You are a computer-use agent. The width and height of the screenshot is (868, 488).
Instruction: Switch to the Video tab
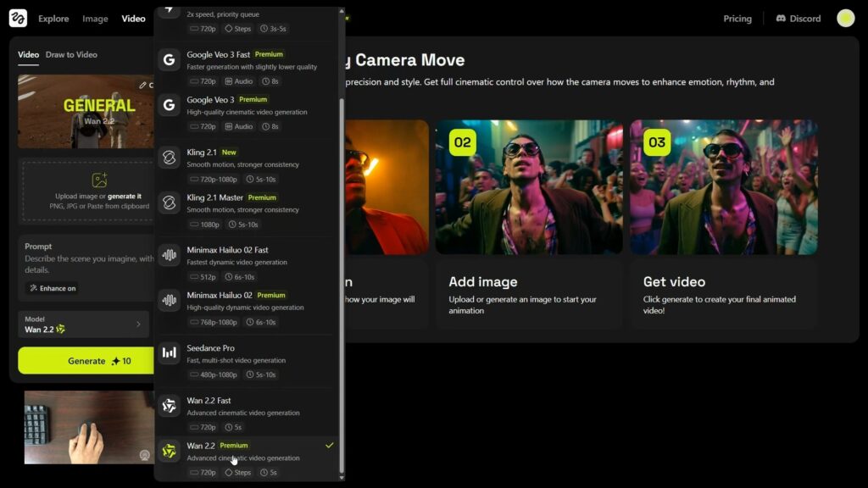(28, 55)
